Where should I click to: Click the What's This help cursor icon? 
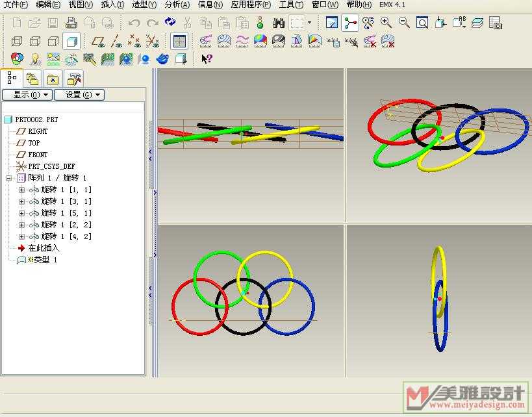pyautogui.click(x=207, y=58)
